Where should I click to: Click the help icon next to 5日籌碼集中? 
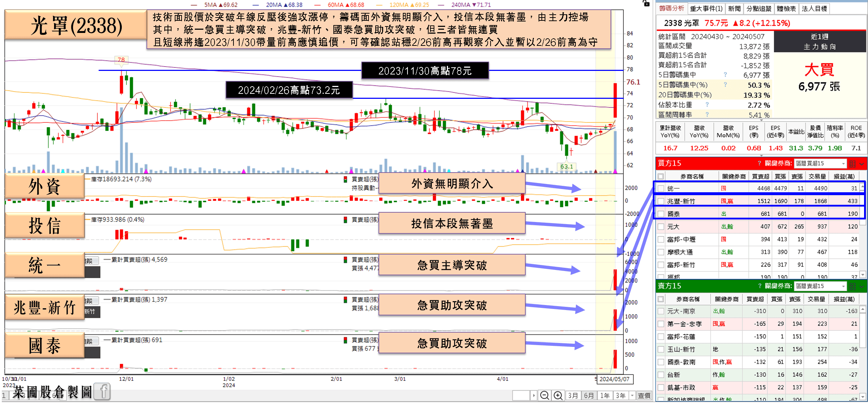[725, 74]
